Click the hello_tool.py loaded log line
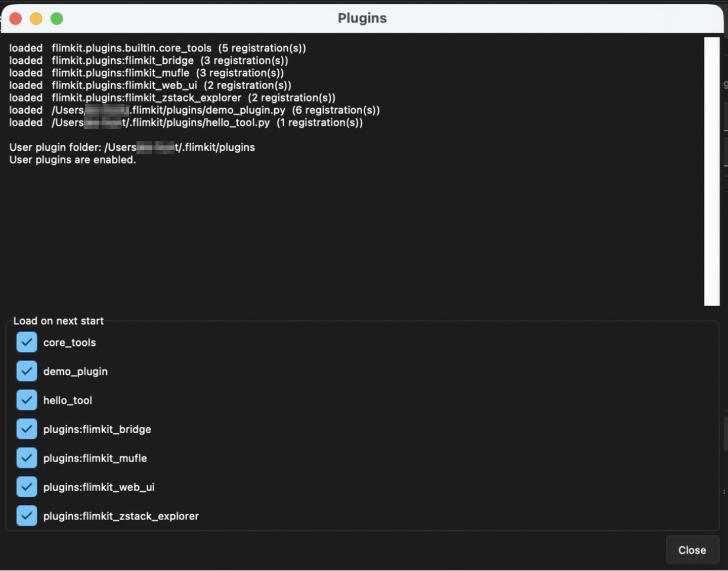This screenshot has width=728, height=571. point(186,122)
